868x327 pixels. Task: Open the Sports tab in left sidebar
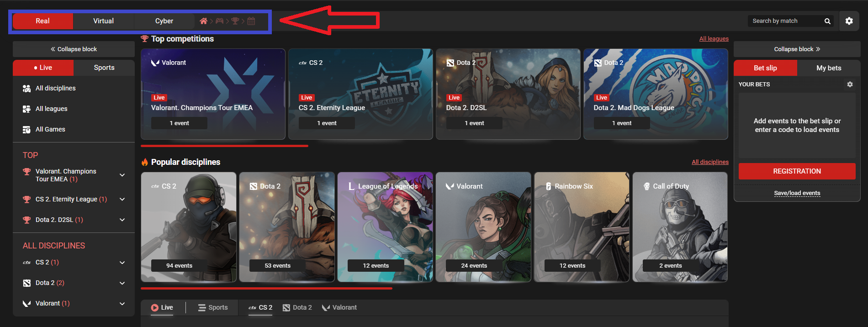104,68
